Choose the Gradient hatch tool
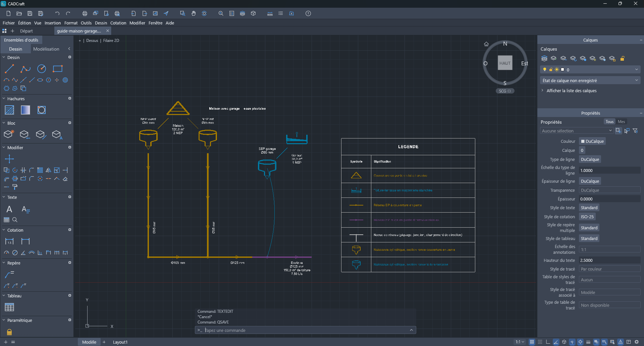This screenshot has height=346, width=644. click(x=25, y=110)
